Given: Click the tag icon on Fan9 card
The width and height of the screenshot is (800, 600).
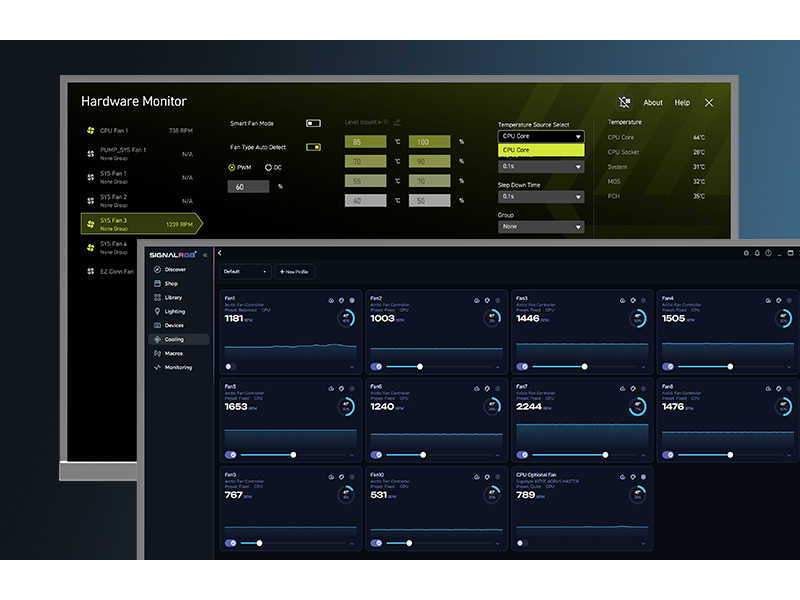Looking at the screenshot, I should (x=341, y=477).
